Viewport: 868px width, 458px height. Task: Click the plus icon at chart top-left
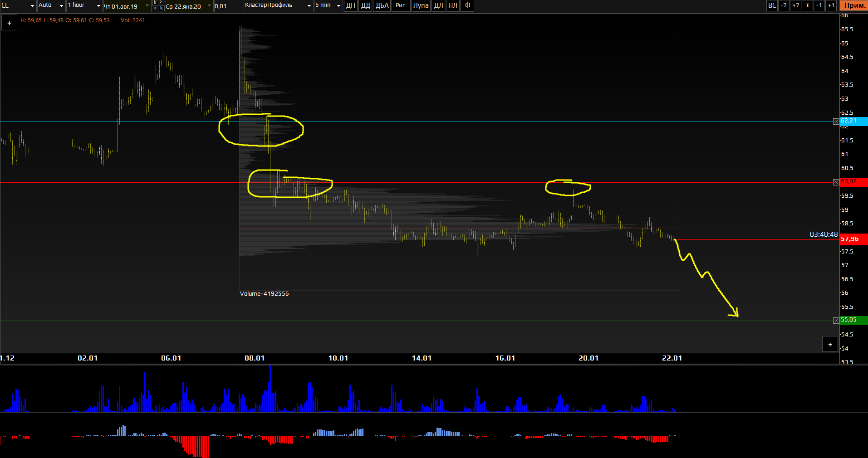pos(9,23)
